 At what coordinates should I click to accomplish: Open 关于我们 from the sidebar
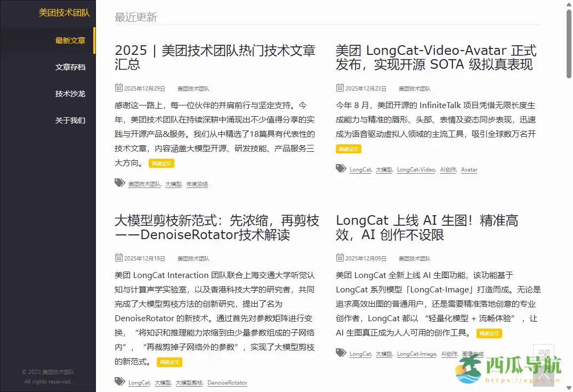70,120
